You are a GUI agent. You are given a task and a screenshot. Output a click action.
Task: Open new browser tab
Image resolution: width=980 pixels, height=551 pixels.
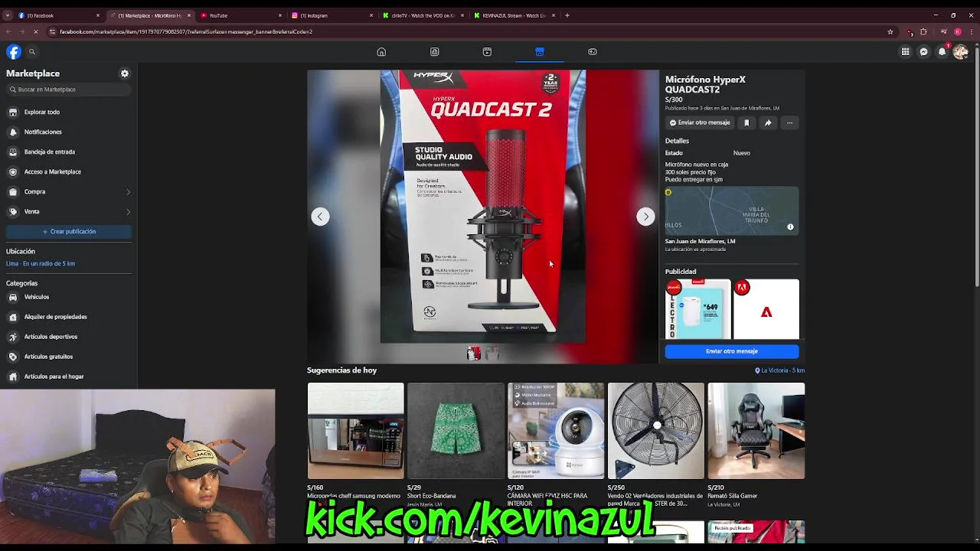pyautogui.click(x=567, y=15)
